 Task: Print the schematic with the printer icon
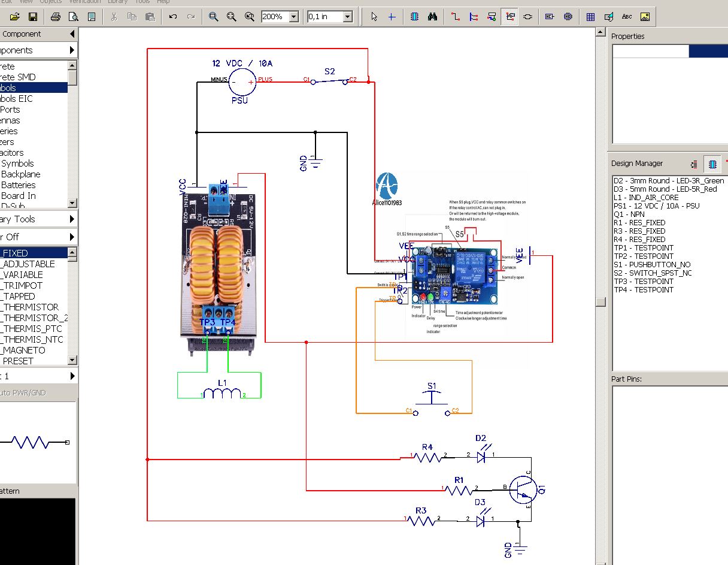pos(56,17)
